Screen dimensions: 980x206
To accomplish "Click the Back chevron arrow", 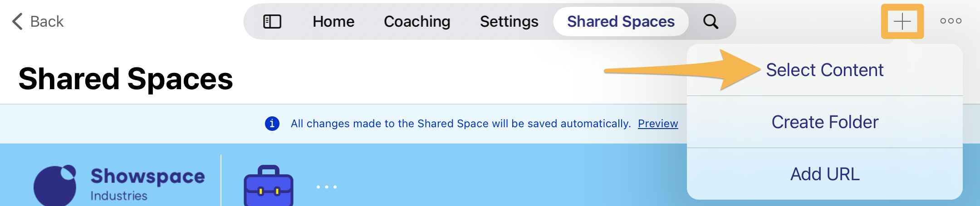I will point(17,21).
